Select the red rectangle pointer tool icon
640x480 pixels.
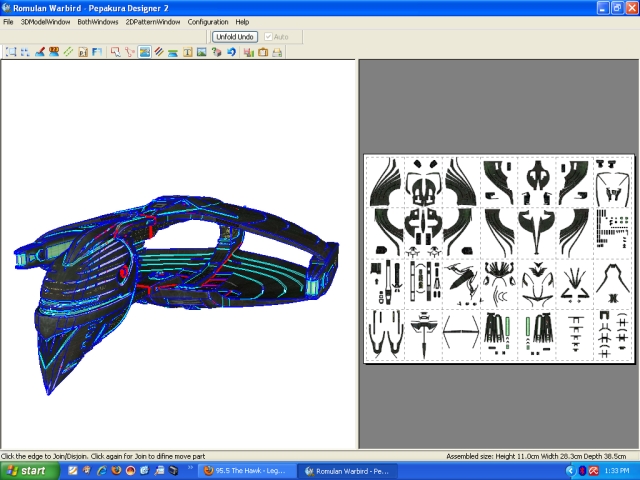(x=116, y=52)
